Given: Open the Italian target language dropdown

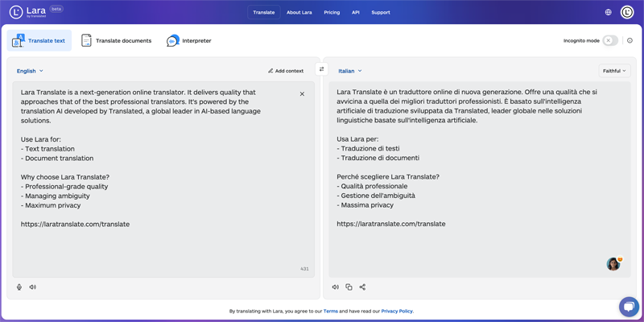Looking at the screenshot, I should click(x=350, y=71).
